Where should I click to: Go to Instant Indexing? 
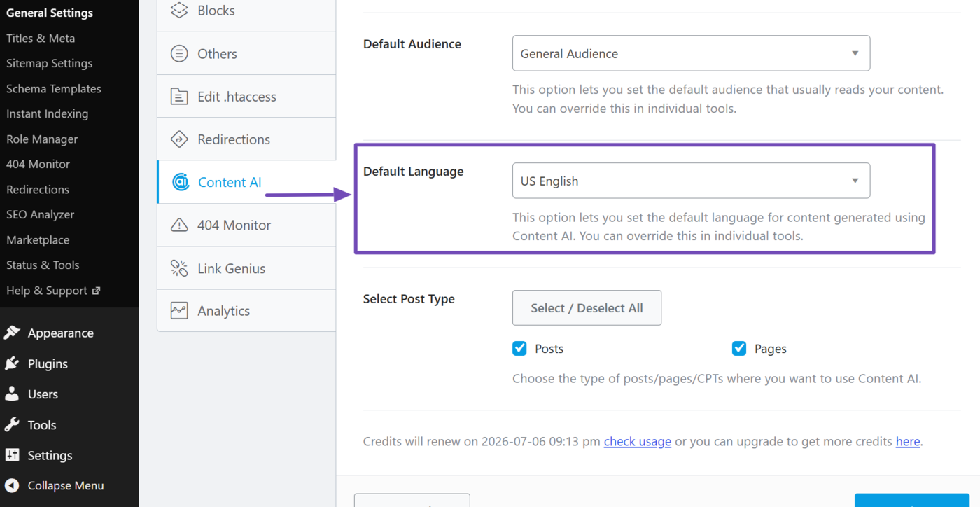[x=47, y=113]
